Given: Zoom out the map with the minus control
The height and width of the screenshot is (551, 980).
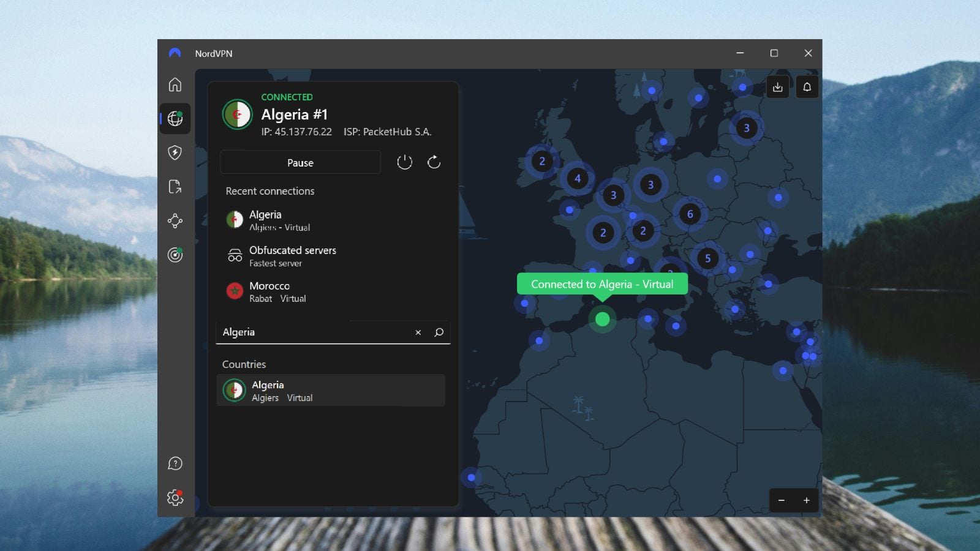Looking at the screenshot, I should (782, 500).
